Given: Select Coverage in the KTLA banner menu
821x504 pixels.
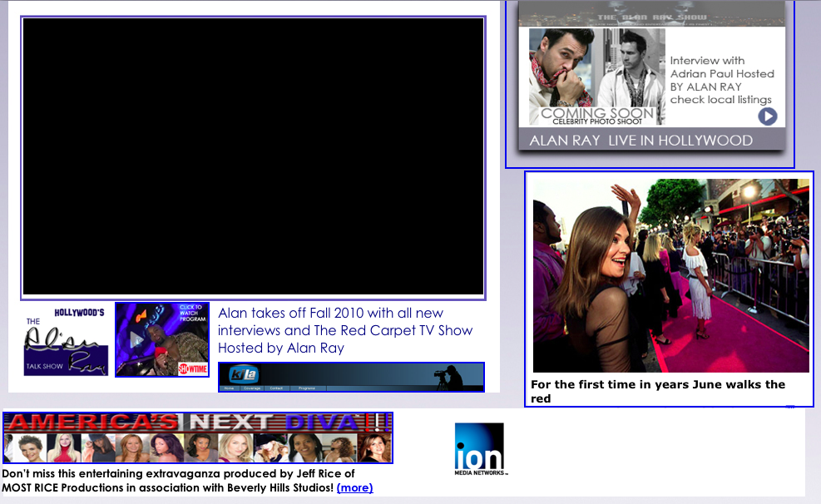Looking at the screenshot, I should pos(252,388).
